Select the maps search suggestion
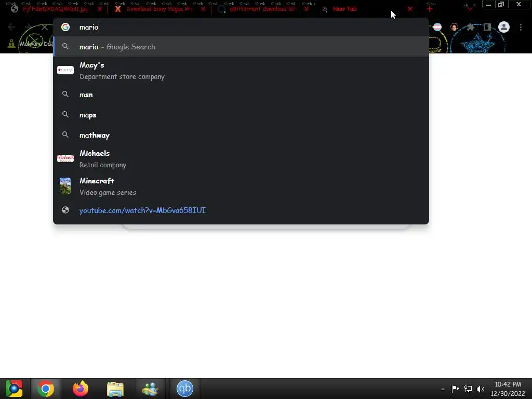Screen dimensions: 532x399 coord(241,115)
